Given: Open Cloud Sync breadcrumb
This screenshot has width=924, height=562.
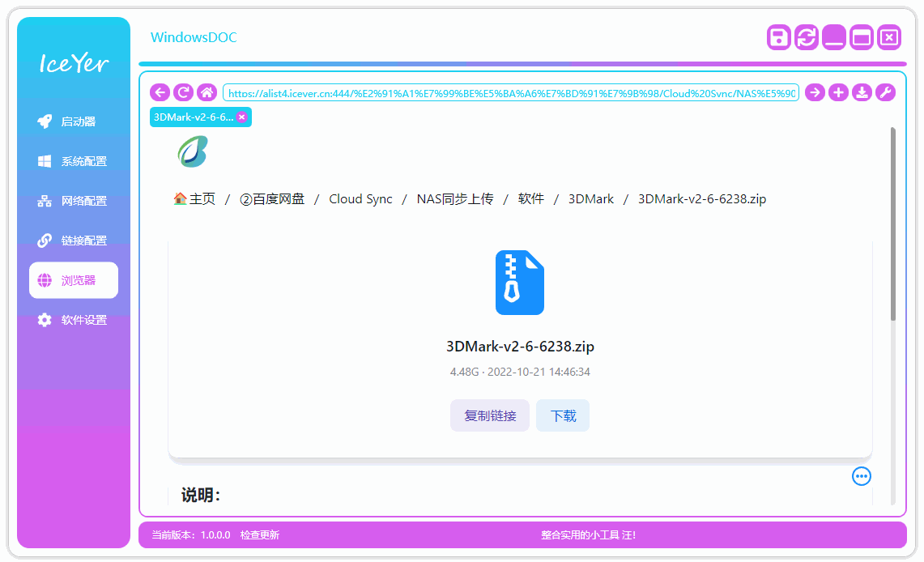Looking at the screenshot, I should (360, 199).
